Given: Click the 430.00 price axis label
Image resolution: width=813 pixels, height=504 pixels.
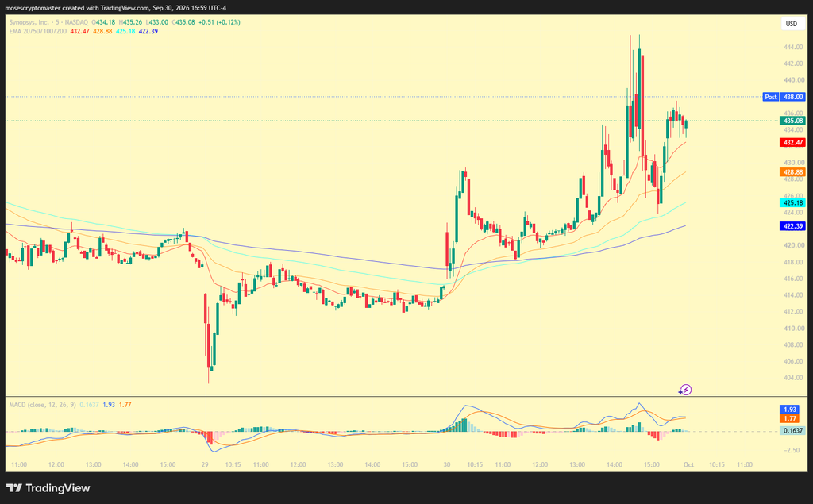Looking at the screenshot, I should 794,163.
